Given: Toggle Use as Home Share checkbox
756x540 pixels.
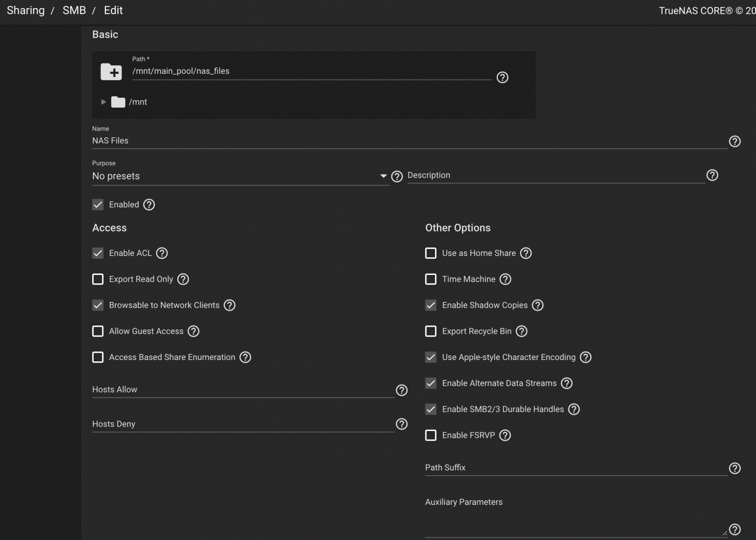Looking at the screenshot, I should click(430, 253).
